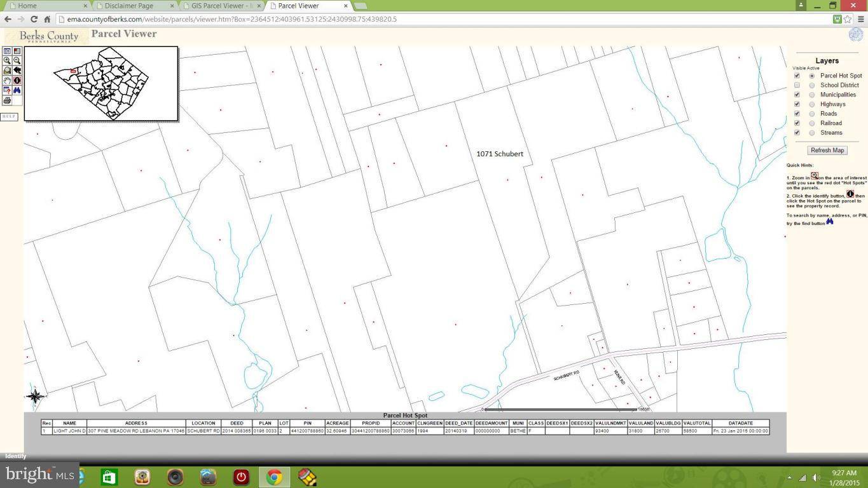Image resolution: width=868 pixels, height=488 pixels.
Task: Zoom to full extent with globe icon
Action: click(x=7, y=71)
